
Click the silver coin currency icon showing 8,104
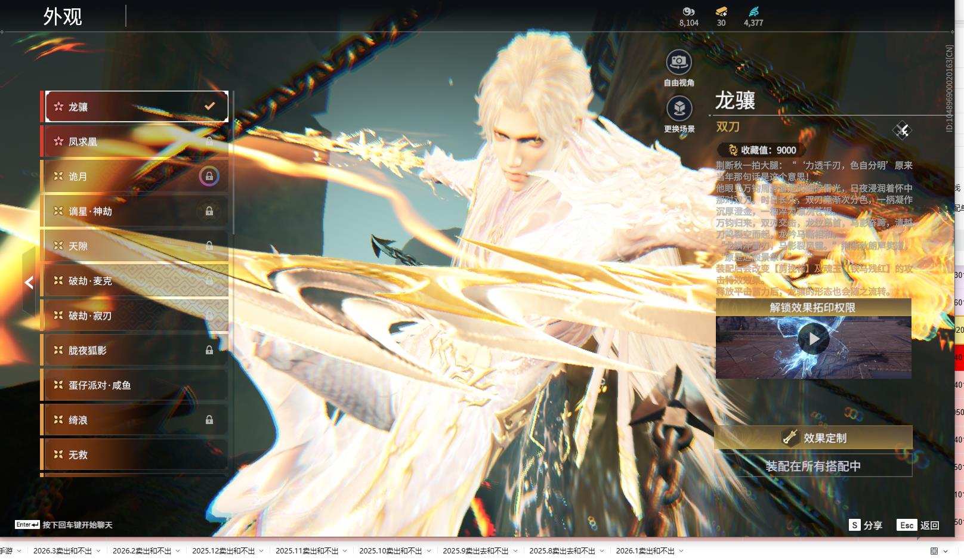(x=688, y=11)
